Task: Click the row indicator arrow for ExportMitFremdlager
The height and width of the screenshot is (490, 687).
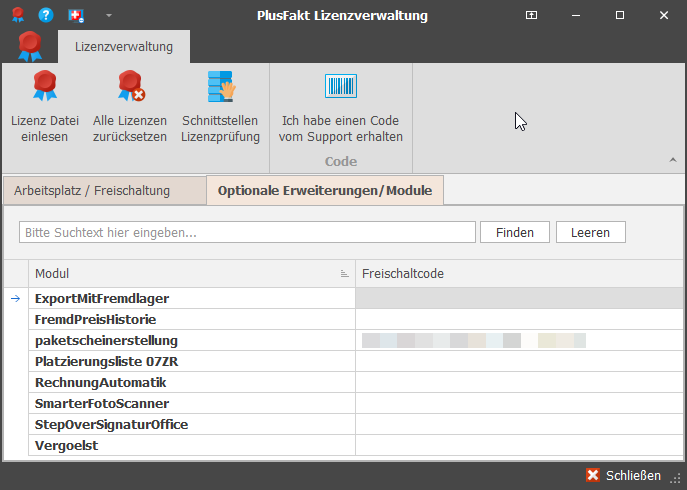Action: tap(16, 298)
